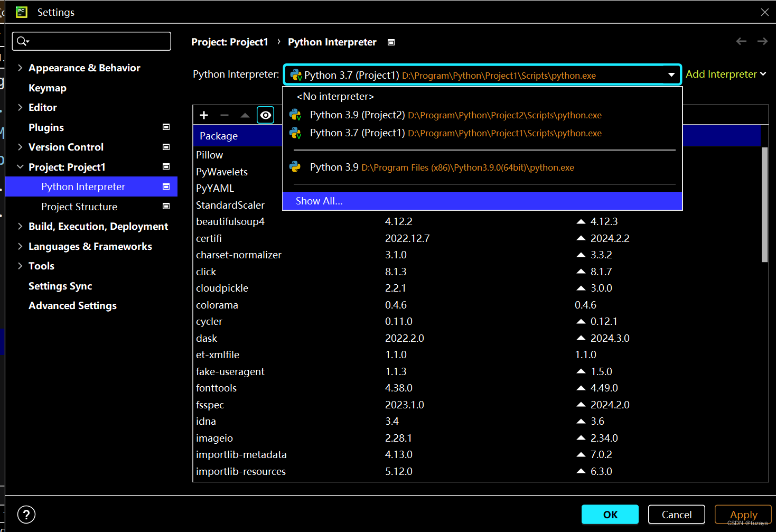Click the project-level marker next to Version Control
776x532 pixels.
click(166, 147)
